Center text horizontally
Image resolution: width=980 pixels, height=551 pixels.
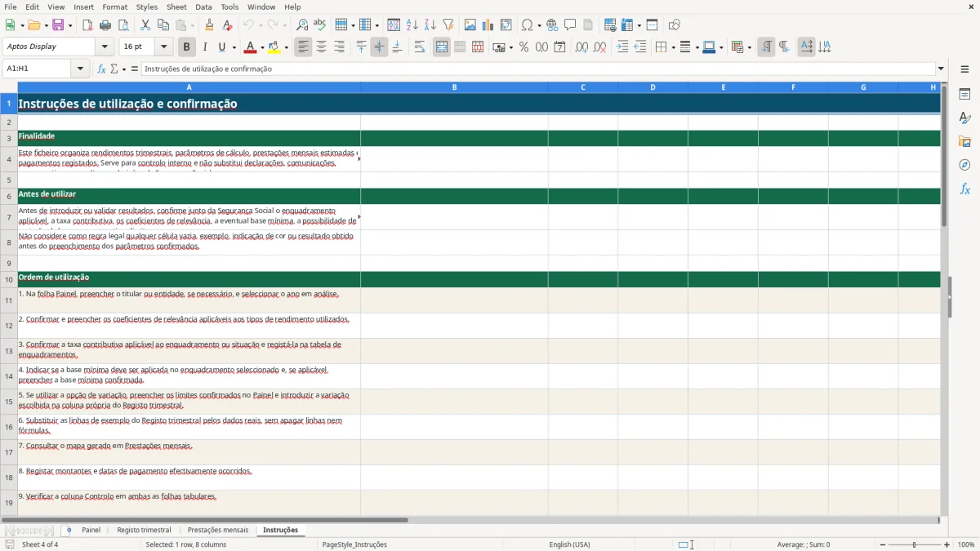point(321,47)
